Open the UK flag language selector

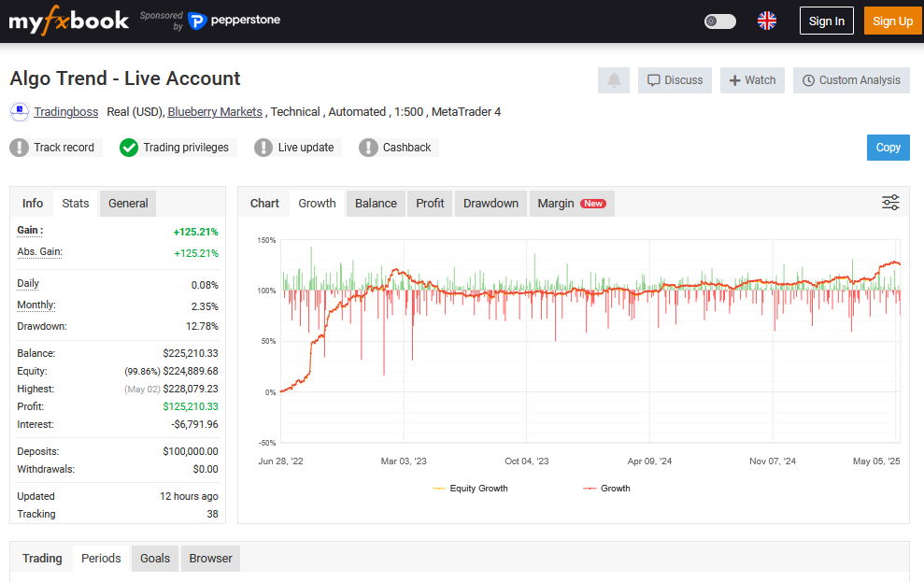pyautogui.click(x=767, y=21)
